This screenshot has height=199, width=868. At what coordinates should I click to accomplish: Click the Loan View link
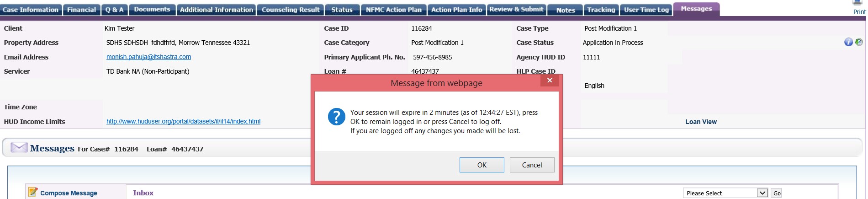[x=701, y=122]
